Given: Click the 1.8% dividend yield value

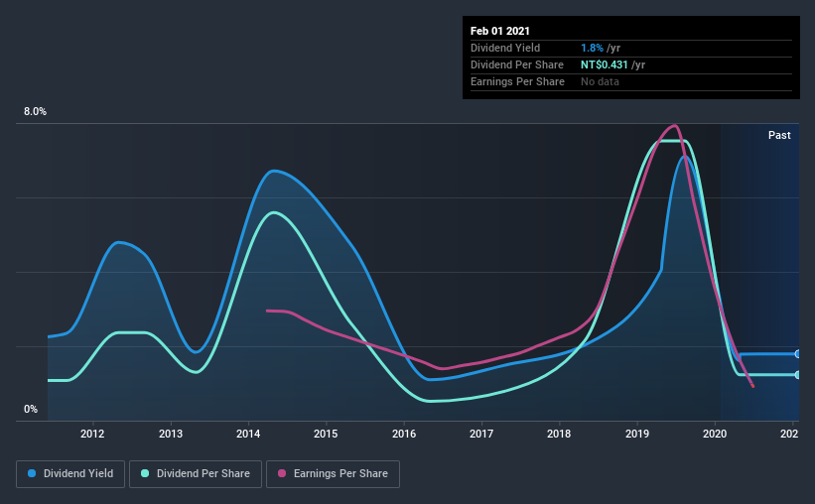Looking at the screenshot, I should [592, 48].
